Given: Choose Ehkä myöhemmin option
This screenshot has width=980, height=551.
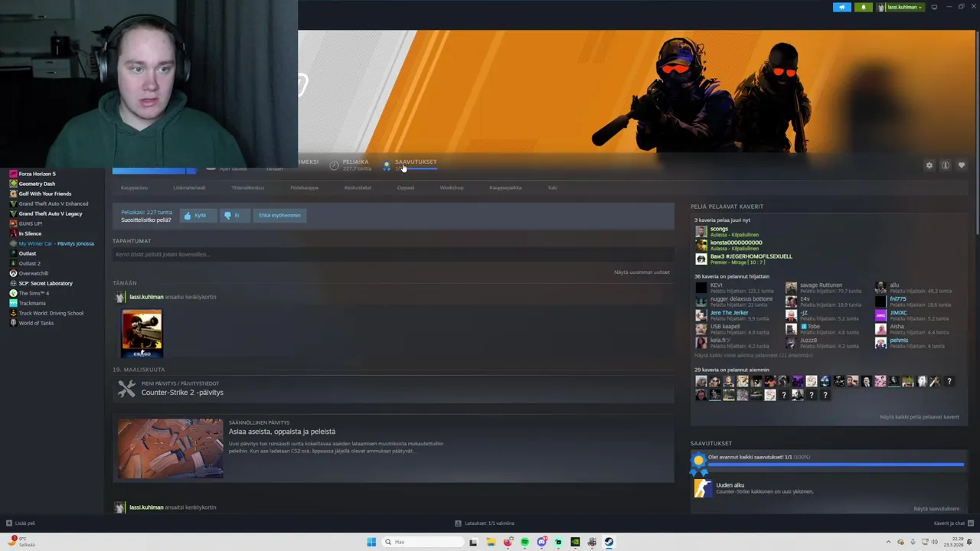Looking at the screenshot, I should pyautogui.click(x=279, y=215).
